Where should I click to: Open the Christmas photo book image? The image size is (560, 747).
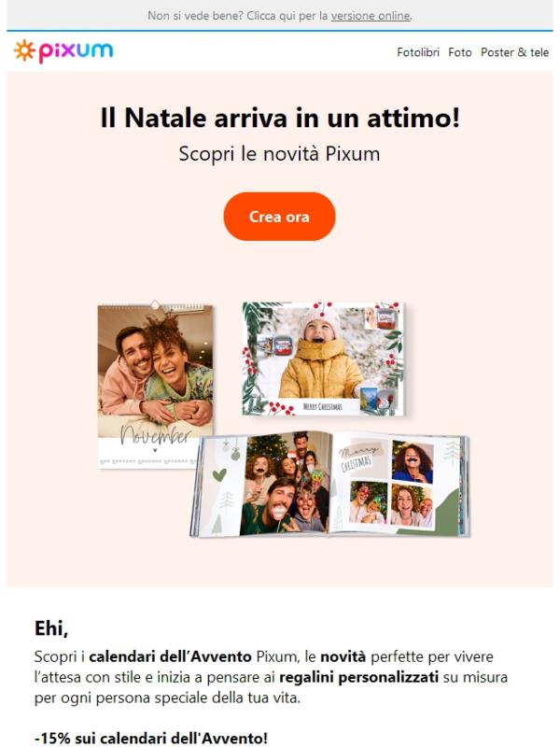click(x=329, y=484)
